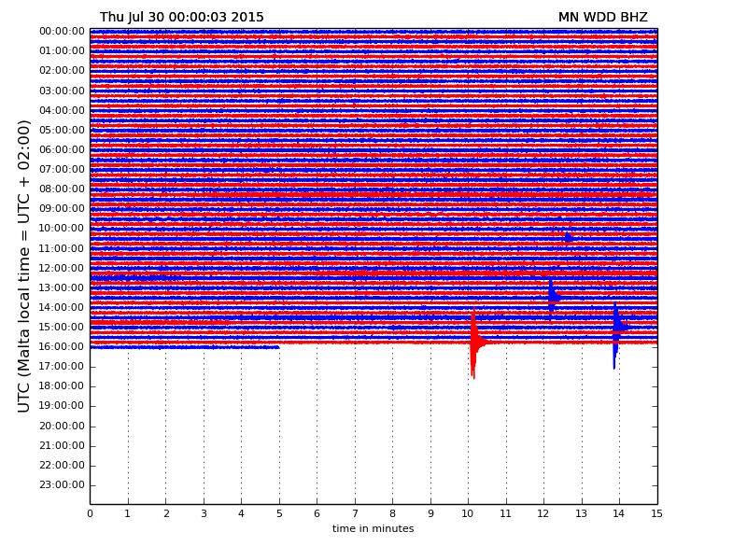The height and width of the screenshot is (560, 747).
Task: Click the x-axis tick label 10
Action: click(468, 513)
